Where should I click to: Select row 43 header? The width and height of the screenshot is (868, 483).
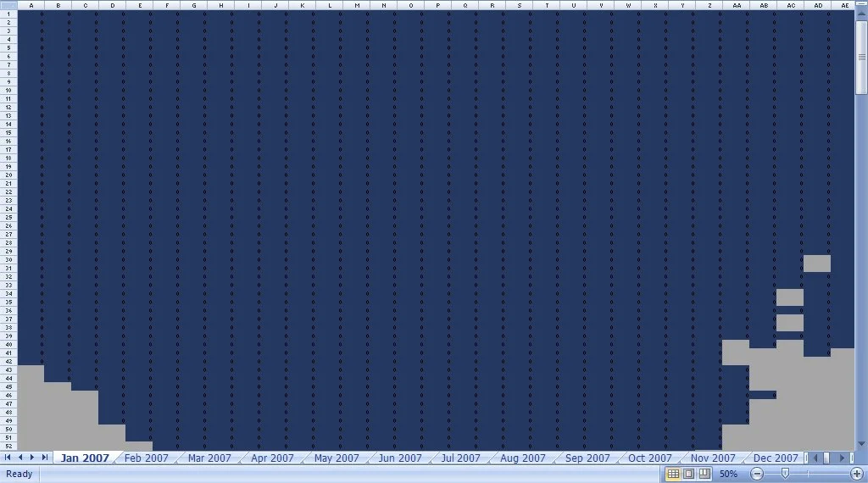[8, 369]
